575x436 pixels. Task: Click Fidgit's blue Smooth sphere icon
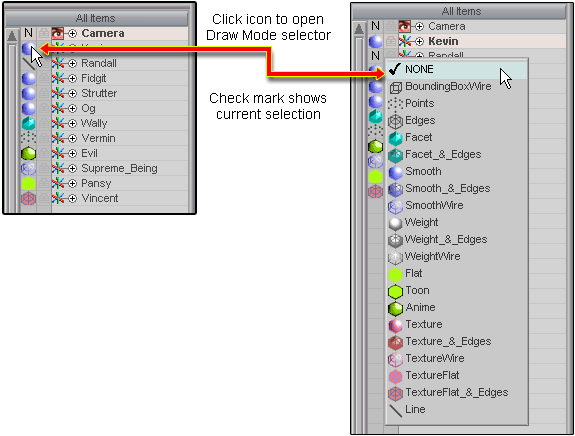(29, 78)
